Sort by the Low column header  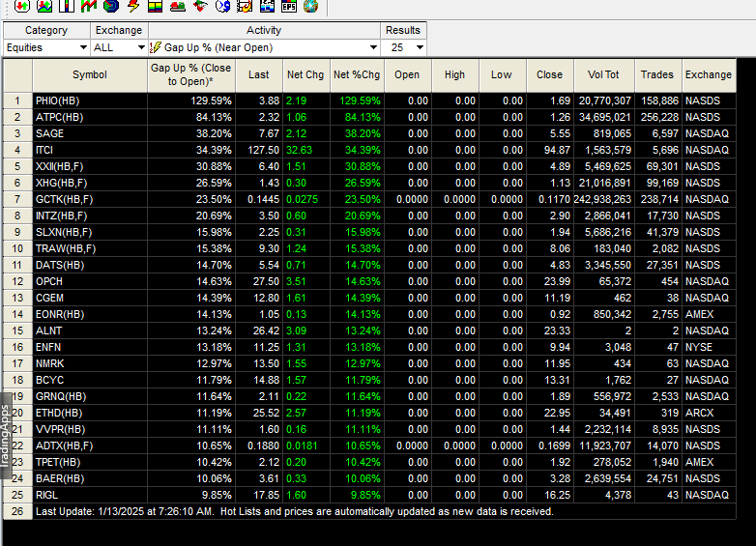tap(502, 75)
